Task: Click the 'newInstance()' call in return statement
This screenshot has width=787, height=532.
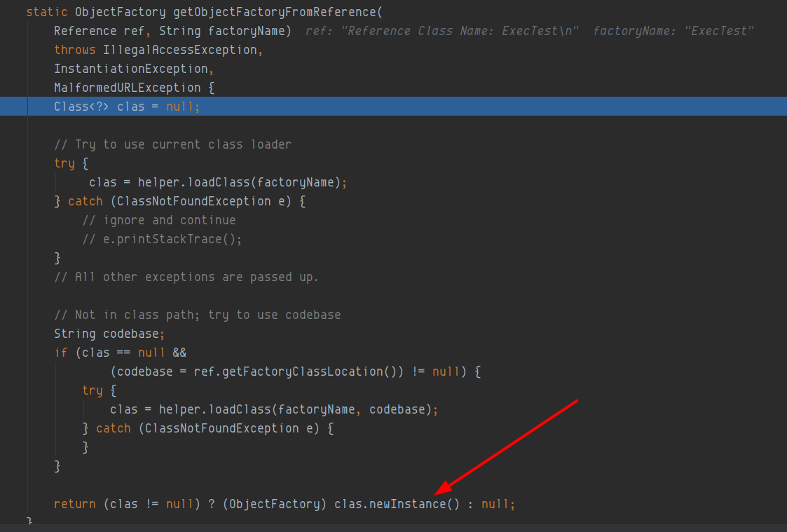Action: (x=414, y=504)
